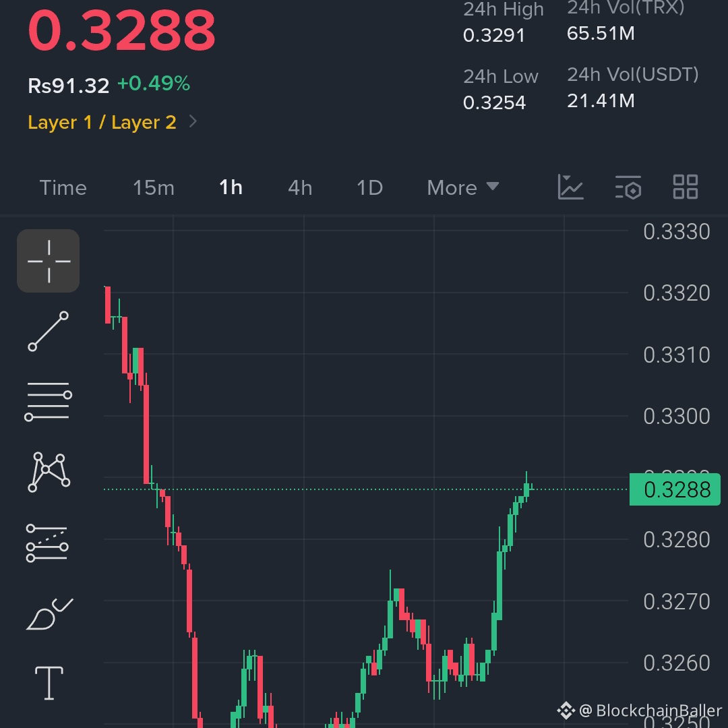The width and height of the screenshot is (728, 728).
Task: Tap the 0.3300 price axis label
Action: pyautogui.click(x=677, y=417)
